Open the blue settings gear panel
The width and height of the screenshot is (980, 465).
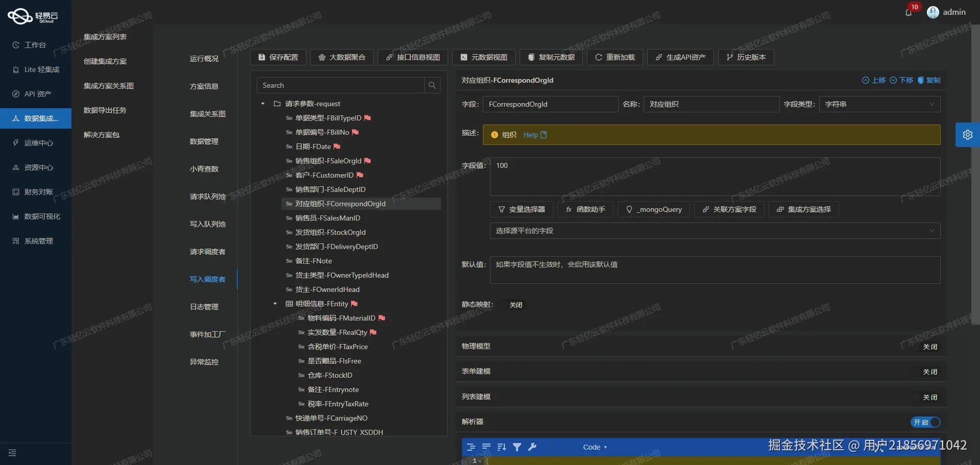click(x=968, y=135)
